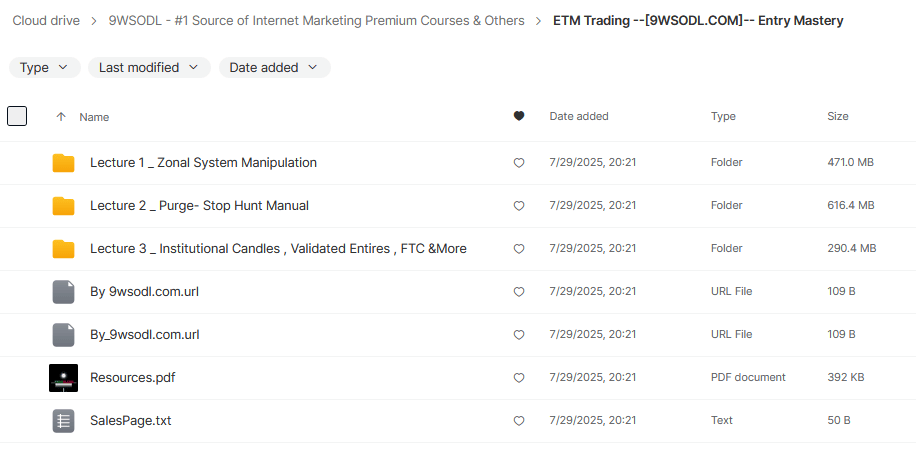Open the Lecture 1 folder icon
This screenshot has height=458, width=916.
[63, 163]
